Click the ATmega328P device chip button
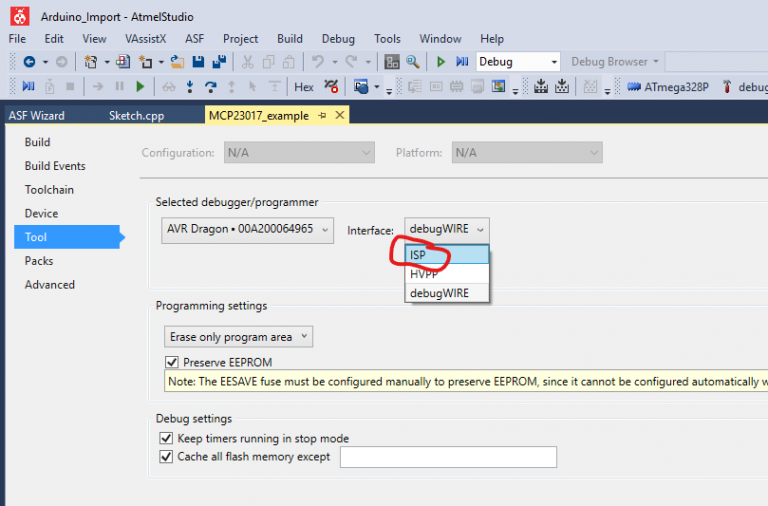Viewport: 768px width, 506px height. coord(670,87)
